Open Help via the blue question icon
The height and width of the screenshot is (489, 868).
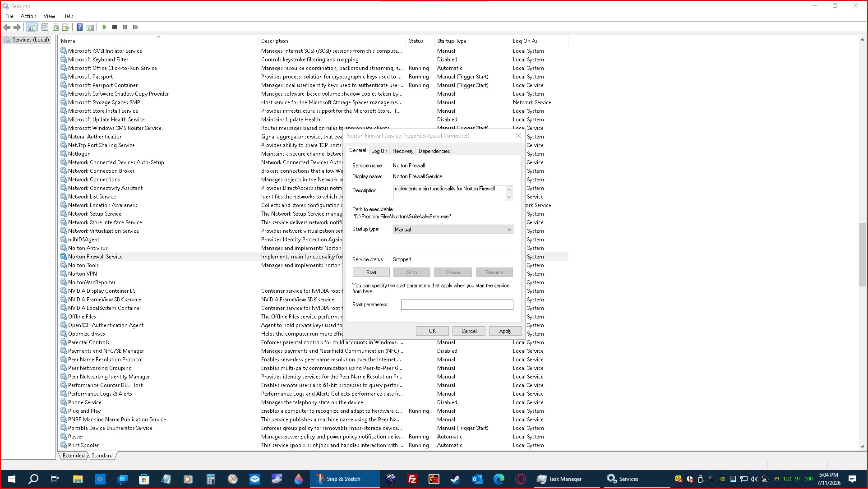point(79,27)
